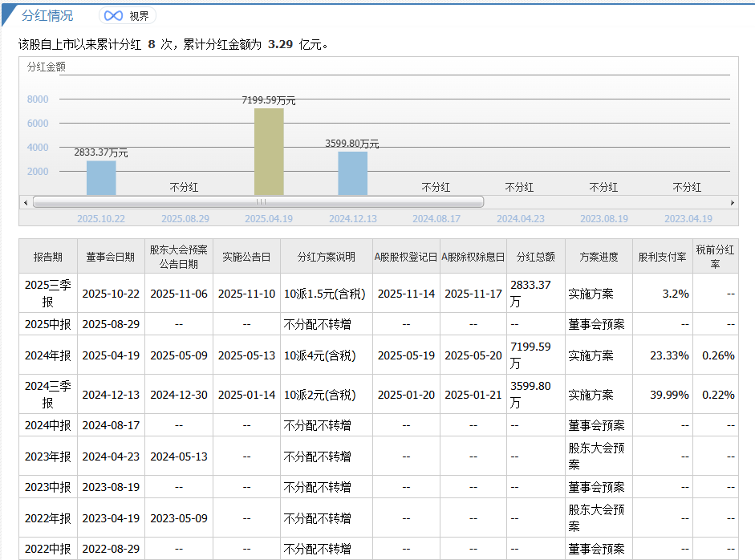This screenshot has width=755, height=560.
Task: Select the 2024年报 report period cell
Action: tap(48, 355)
